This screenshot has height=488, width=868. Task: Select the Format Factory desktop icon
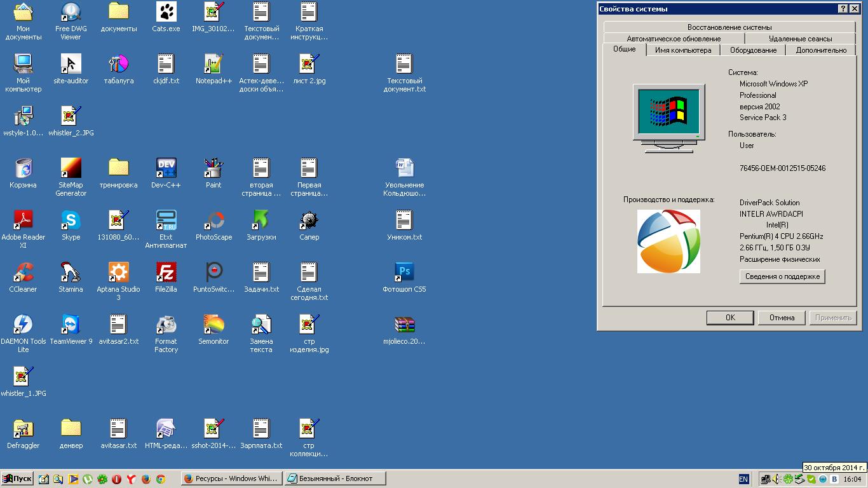click(x=166, y=334)
